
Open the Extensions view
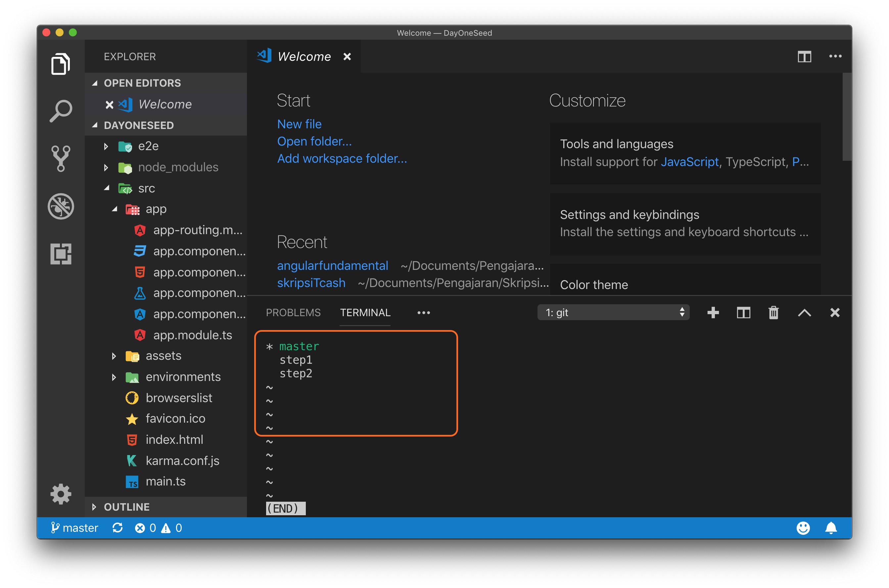61,254
